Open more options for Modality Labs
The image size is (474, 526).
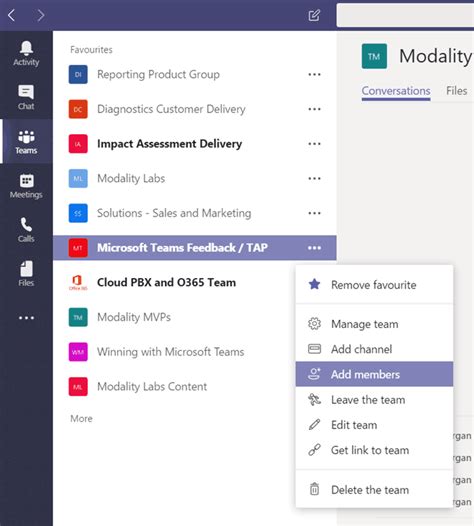(x=314, y=178)
